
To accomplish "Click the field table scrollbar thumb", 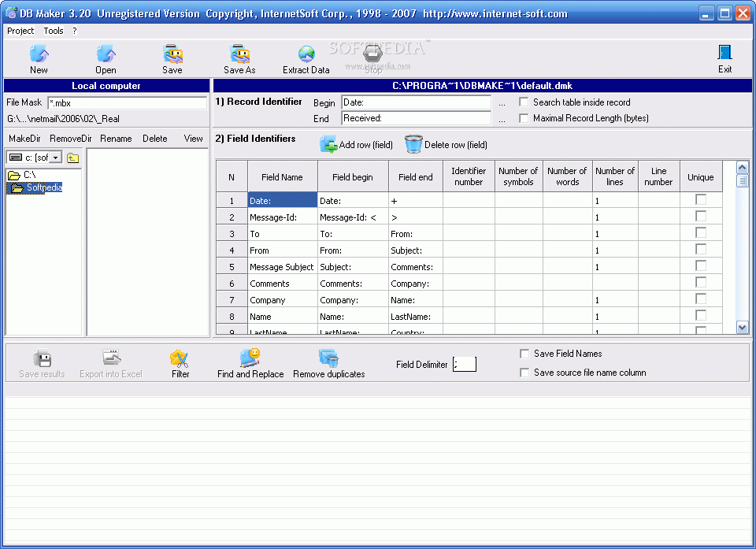I will tap(743, 181).
